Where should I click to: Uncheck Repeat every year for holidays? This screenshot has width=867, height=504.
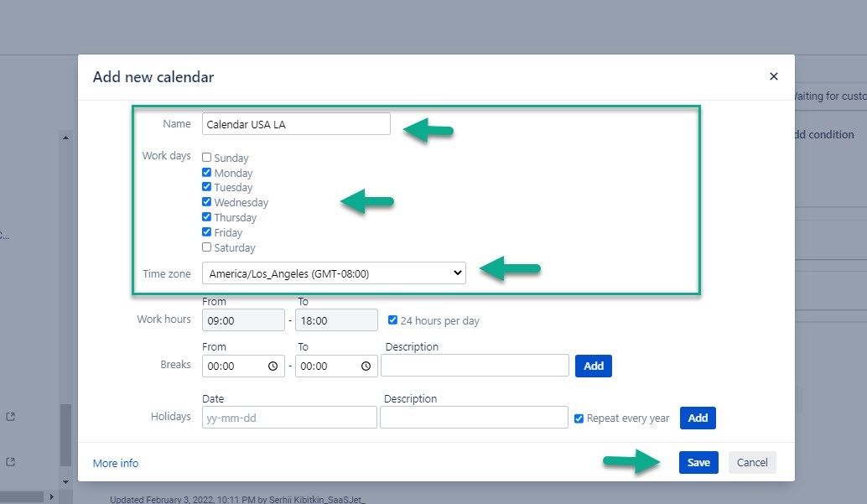coord(578,418)
